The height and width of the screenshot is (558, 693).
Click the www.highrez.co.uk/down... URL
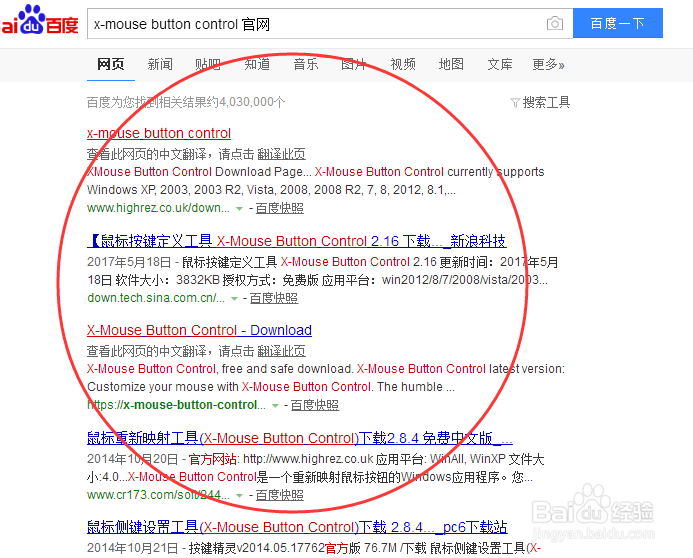(158, 208)
